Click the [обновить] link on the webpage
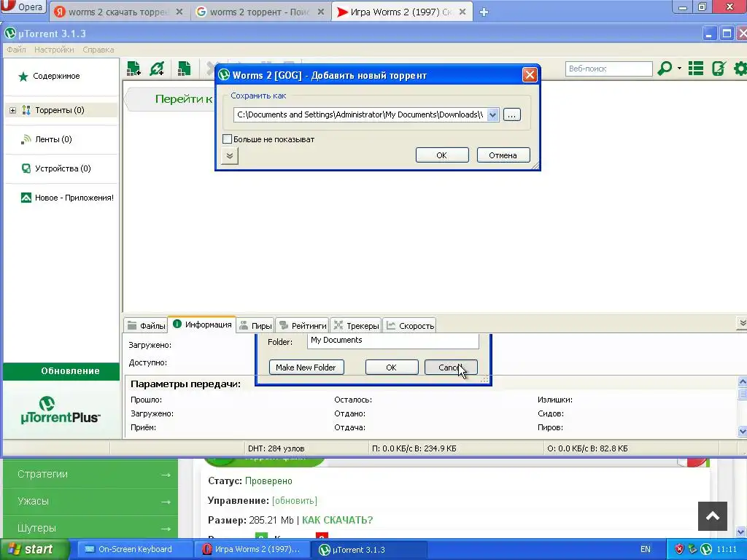747x560 pixels. click(295, 501)
